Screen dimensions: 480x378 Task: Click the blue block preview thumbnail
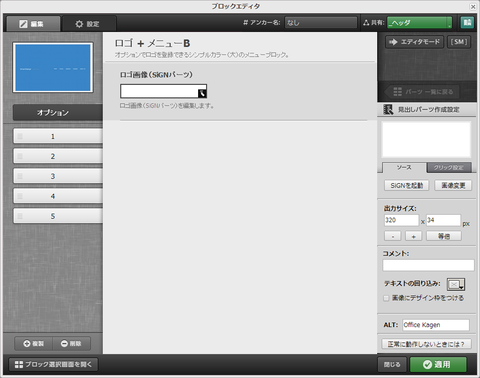(53, 68)
